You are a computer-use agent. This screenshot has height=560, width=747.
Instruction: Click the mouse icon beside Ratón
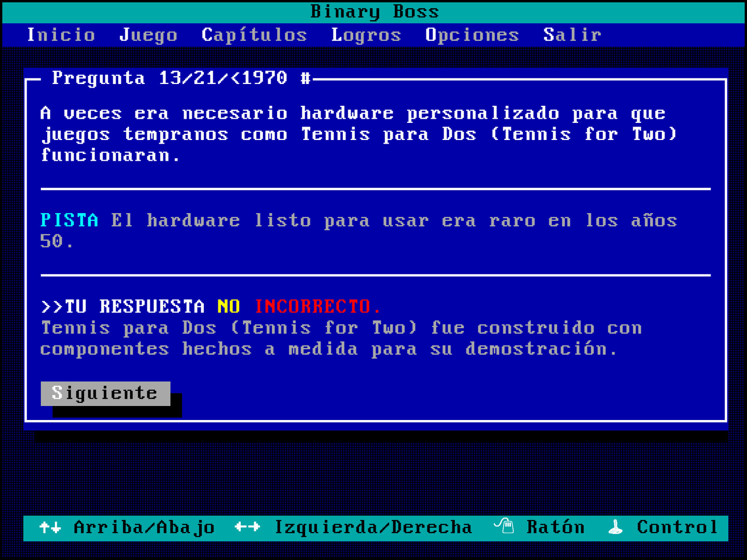pyautogui.click(x=504, y=526)
